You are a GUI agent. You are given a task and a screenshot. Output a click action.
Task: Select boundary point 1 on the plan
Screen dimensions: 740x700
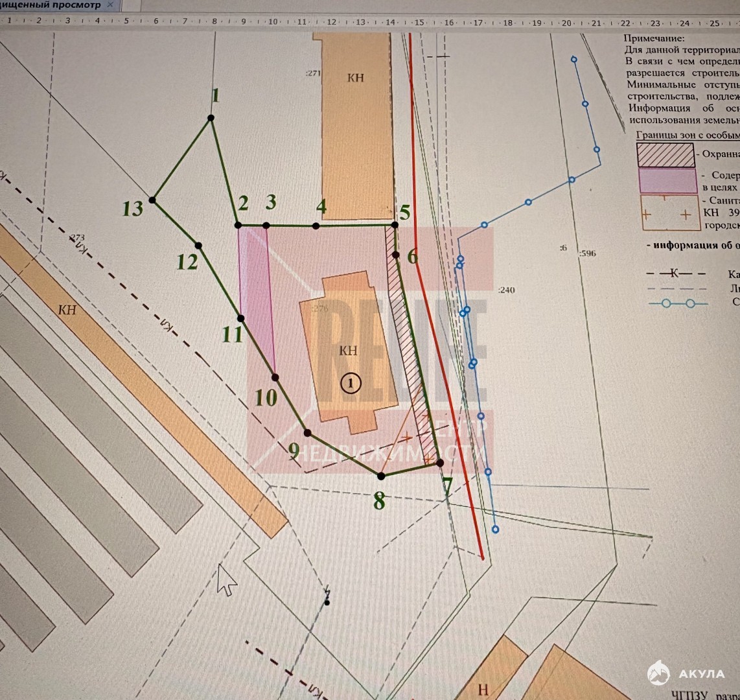pos(211,118)
